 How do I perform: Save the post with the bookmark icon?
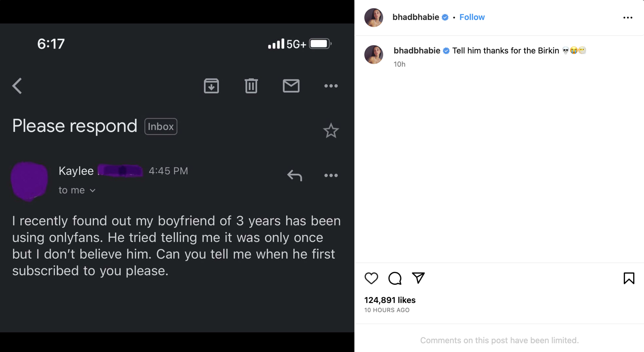(629, 278)
